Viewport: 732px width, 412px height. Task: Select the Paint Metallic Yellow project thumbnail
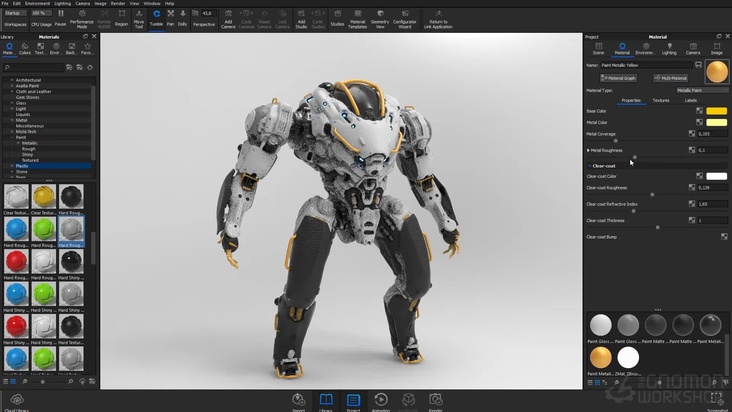(600, 358)
